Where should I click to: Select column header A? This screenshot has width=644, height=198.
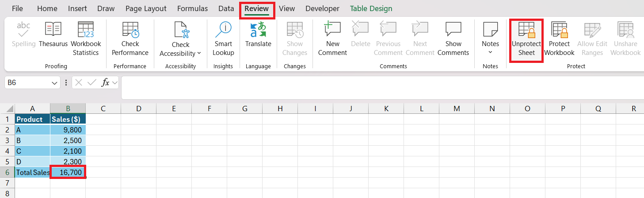click(x=32, y=109)
